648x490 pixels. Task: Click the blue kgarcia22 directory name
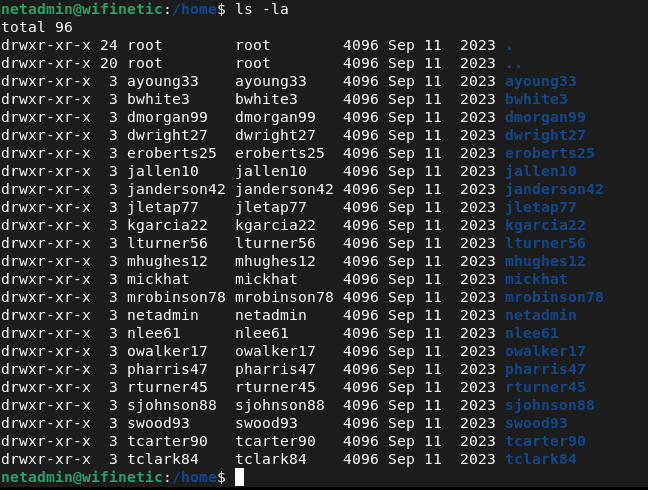(544, 226)
